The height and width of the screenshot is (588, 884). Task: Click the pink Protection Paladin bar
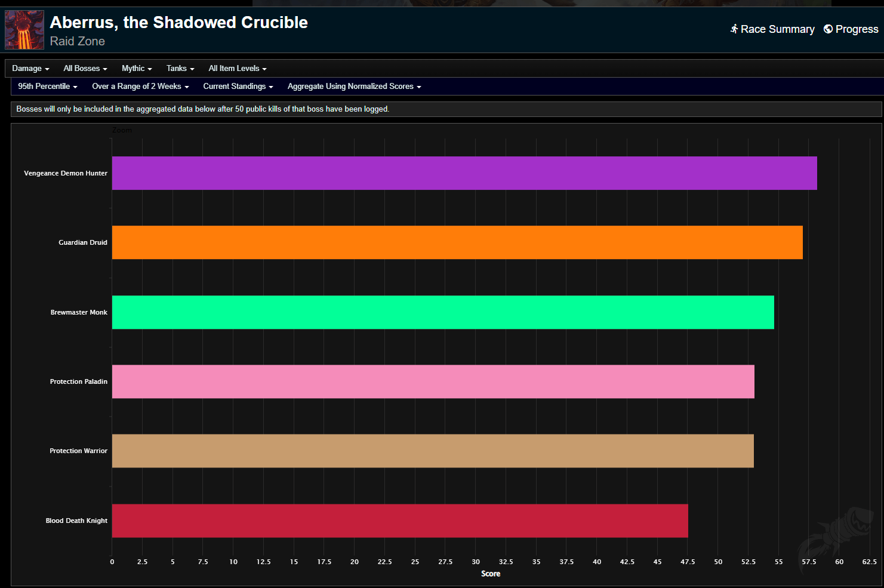point(433,381)
